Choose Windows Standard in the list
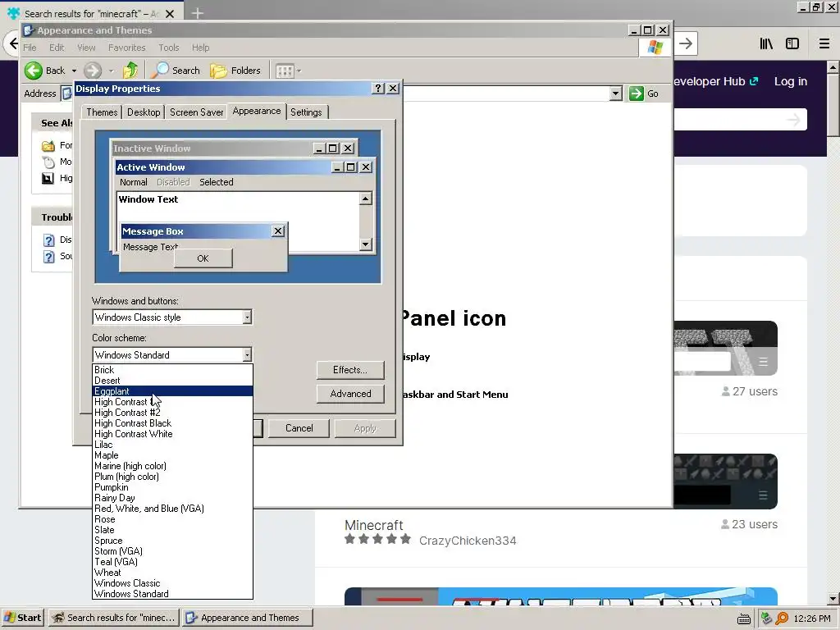The height and width of the screenshot is (630, 840). click(172, 594)
